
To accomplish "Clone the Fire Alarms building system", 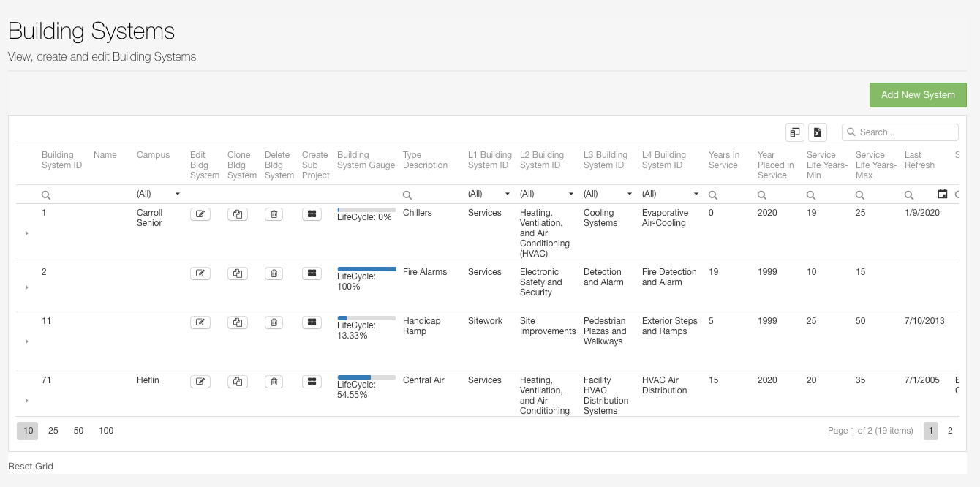I will (237, 273).
